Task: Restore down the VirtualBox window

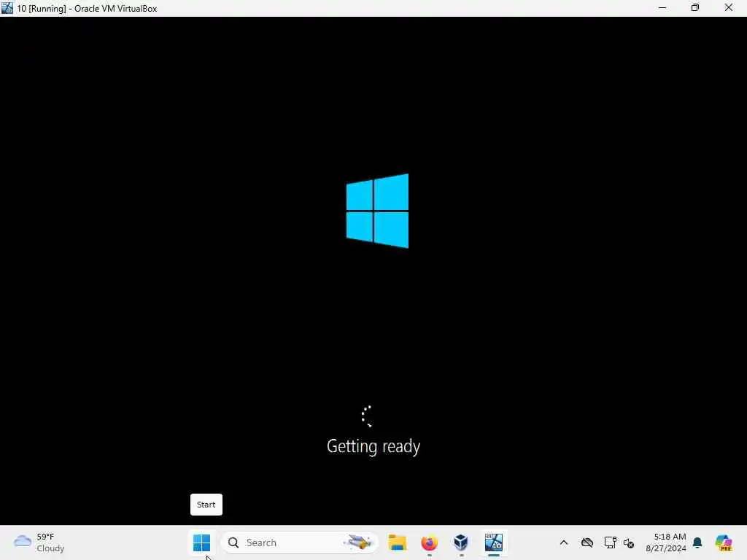Action: [695, 8]
